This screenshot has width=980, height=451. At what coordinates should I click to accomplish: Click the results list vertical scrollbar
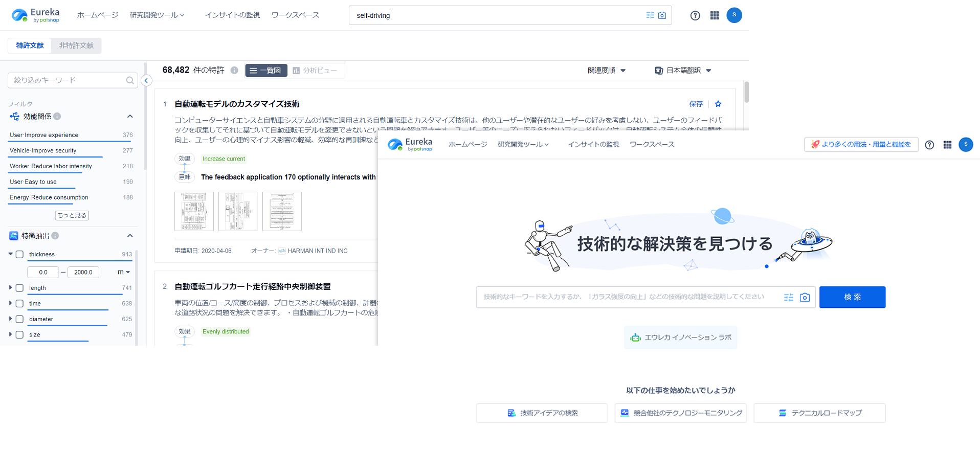point(746,92)
